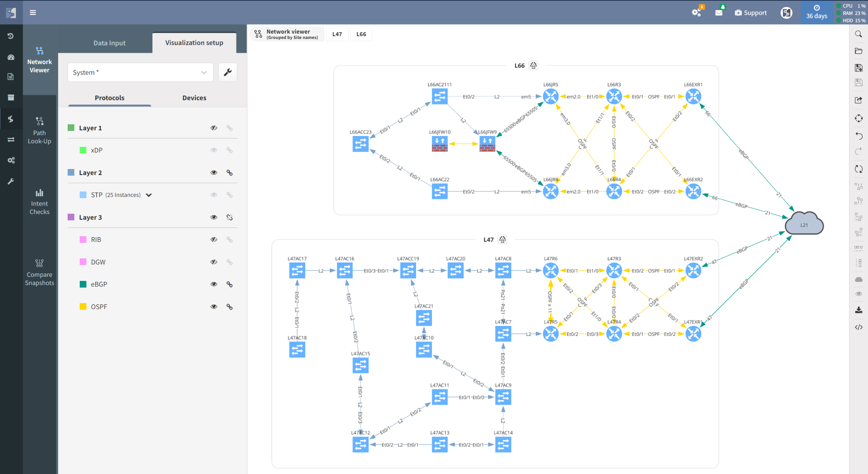This screenshot has width=868, height=474.
Task: Click the L47 site button near Network viewer
Action: 337,34
